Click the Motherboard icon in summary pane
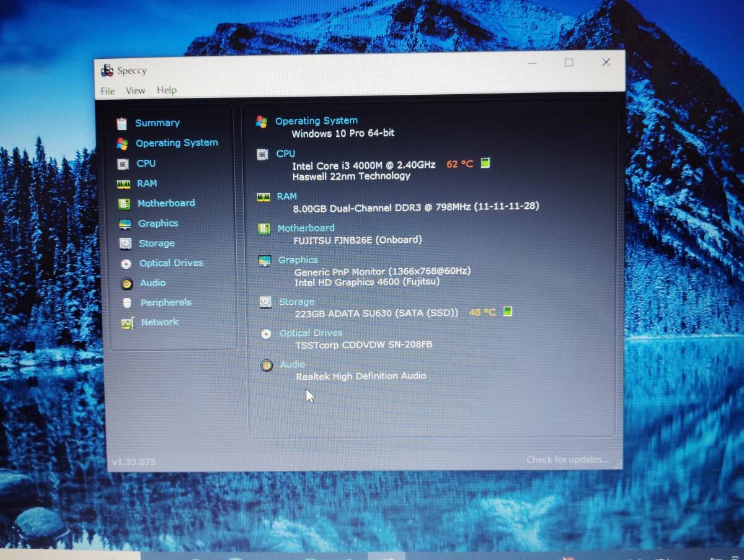The width and height of the screenshot is (744, 560). (x=264, y=229)
